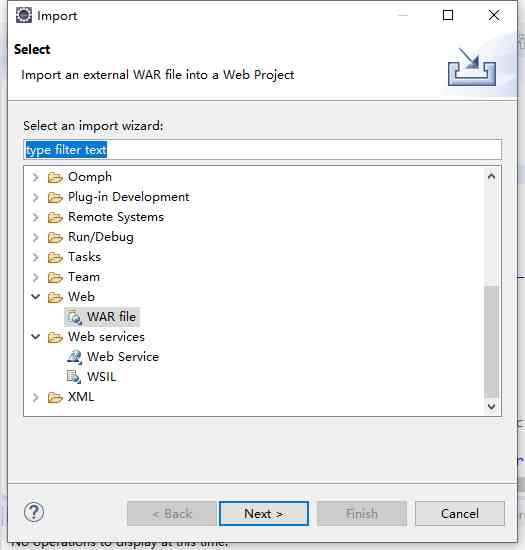Click the Cancel button
This screenshot has height=550, width=525.
[460, 514]
